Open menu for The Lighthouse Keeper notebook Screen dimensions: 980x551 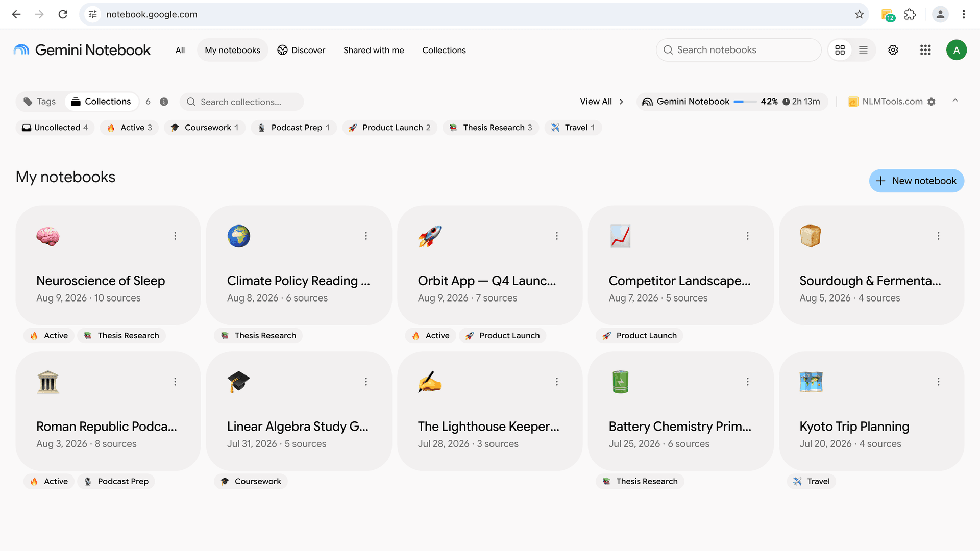pos(557,382)
